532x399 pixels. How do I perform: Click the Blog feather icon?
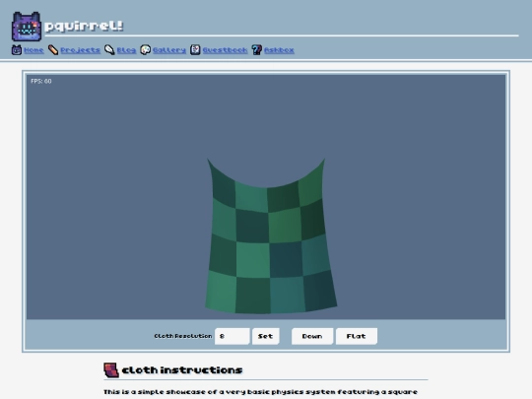pyautogui.click(x=109, y=50)
